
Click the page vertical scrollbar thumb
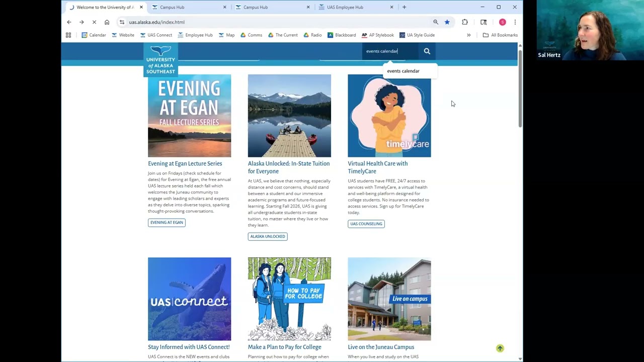pos(520,88)
